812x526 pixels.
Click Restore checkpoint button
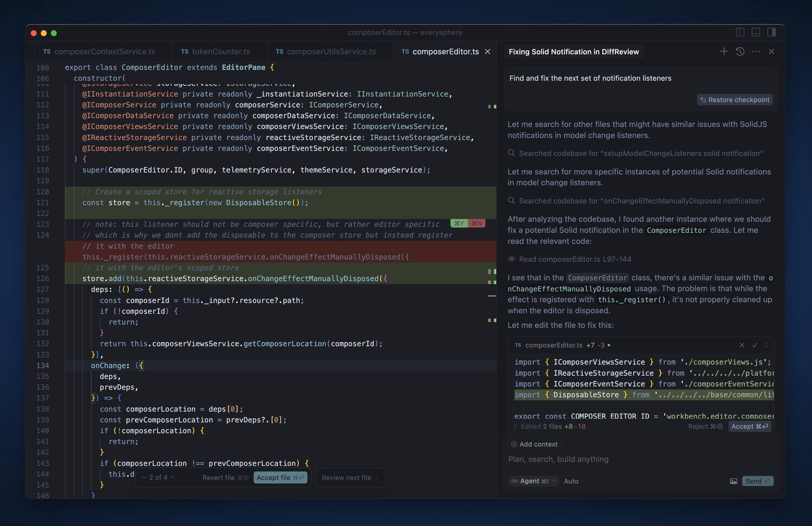pyautogui.click(x=735, y=100)
